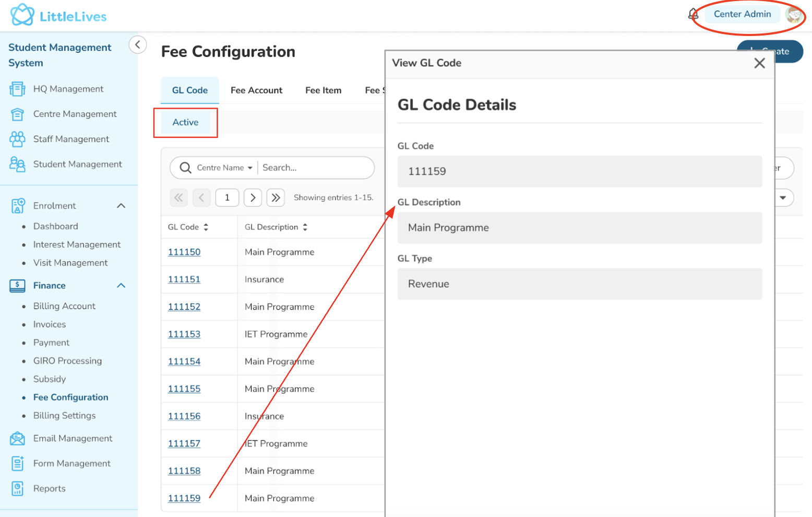
Task: Open GL code 111153
Action: point(184,334)
